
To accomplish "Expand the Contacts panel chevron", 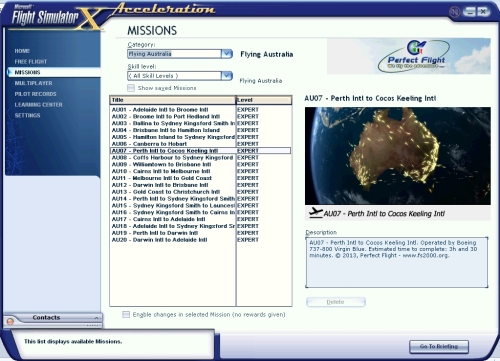I will pos(96,318).
